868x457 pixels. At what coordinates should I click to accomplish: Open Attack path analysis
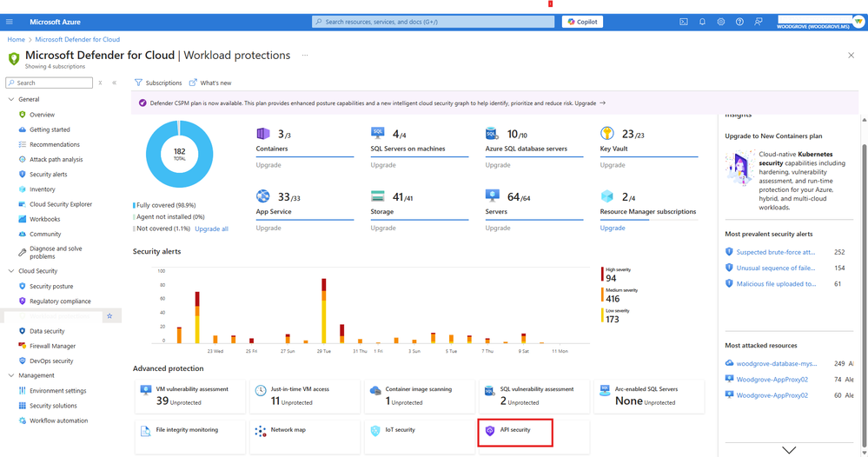[56, 160]
